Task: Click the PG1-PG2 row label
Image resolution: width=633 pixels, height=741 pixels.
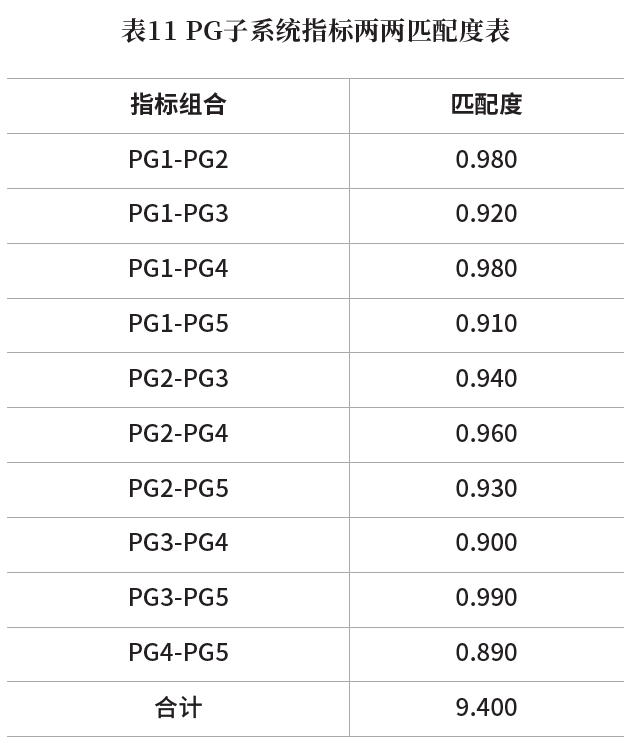Action: 178,160
